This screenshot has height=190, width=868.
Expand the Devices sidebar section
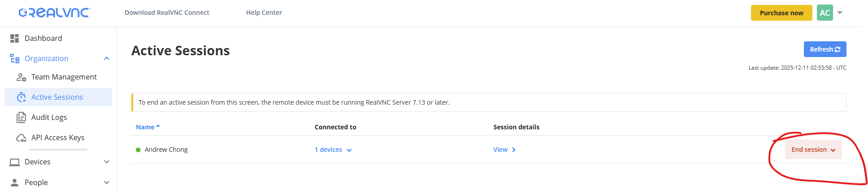pos(107,162)
